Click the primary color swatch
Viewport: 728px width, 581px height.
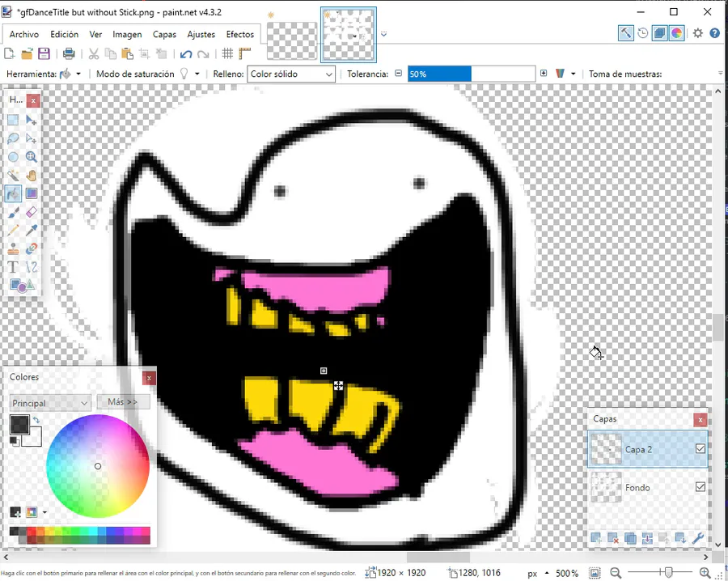20,425
